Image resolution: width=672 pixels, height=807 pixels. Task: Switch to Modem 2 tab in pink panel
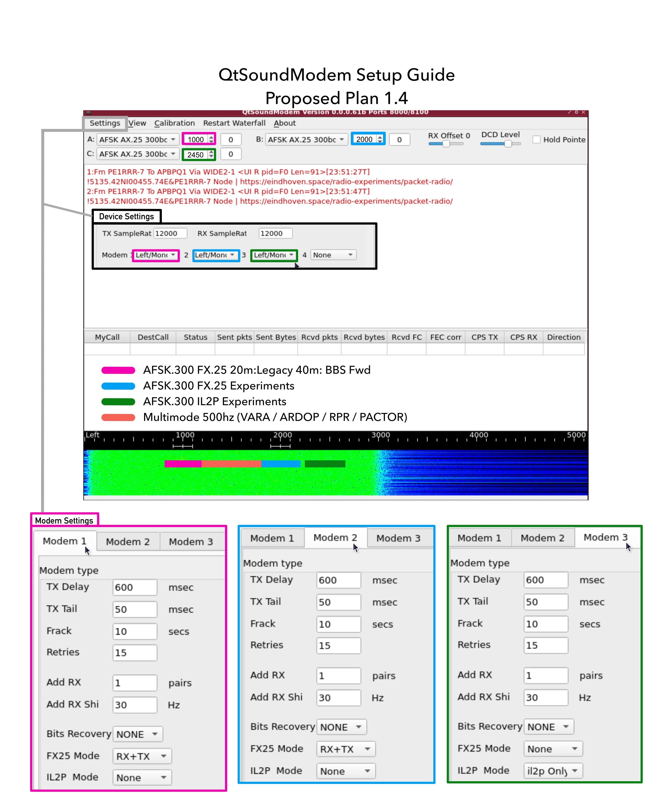click(x=127, y=542)
